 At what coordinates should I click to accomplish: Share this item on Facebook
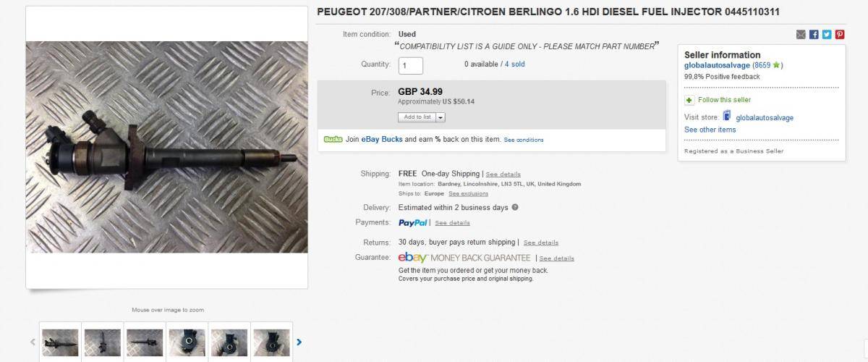click(814, 34)
